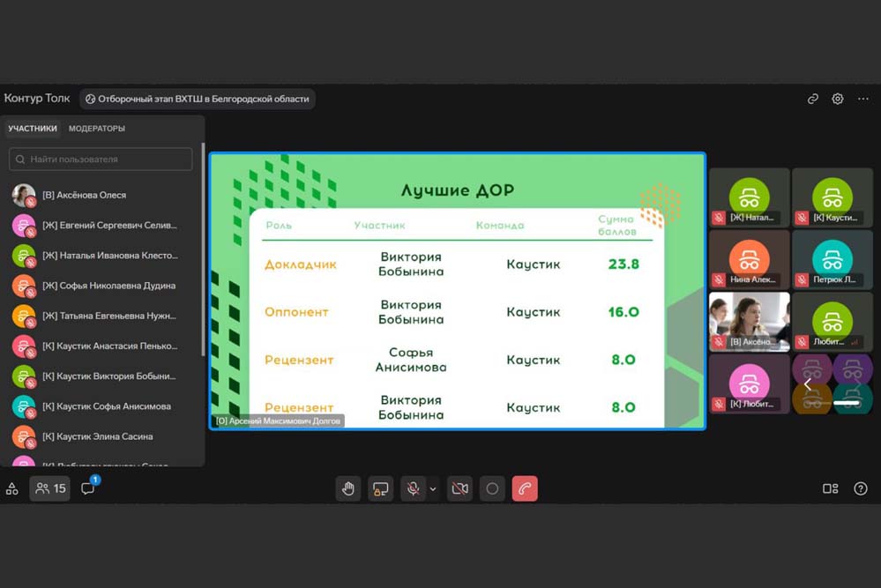Toggle the camera on or off
The width and height of the screenshot is (881, 588).
459,488
